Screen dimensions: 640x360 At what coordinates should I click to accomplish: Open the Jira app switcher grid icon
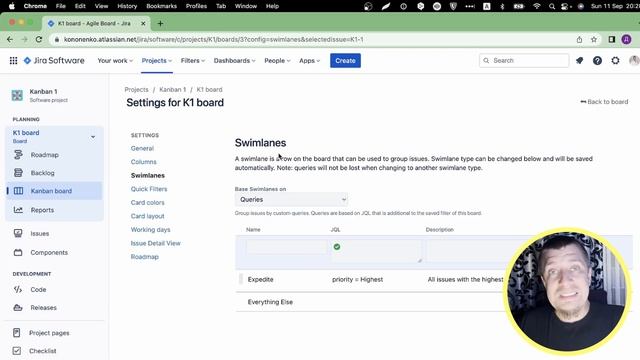pyautogui.click(x=13, y=60)
